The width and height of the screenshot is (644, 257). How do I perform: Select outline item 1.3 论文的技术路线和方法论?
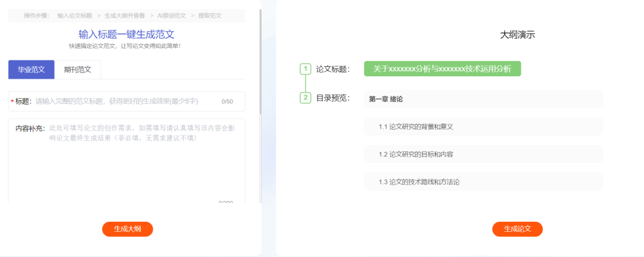483,182
